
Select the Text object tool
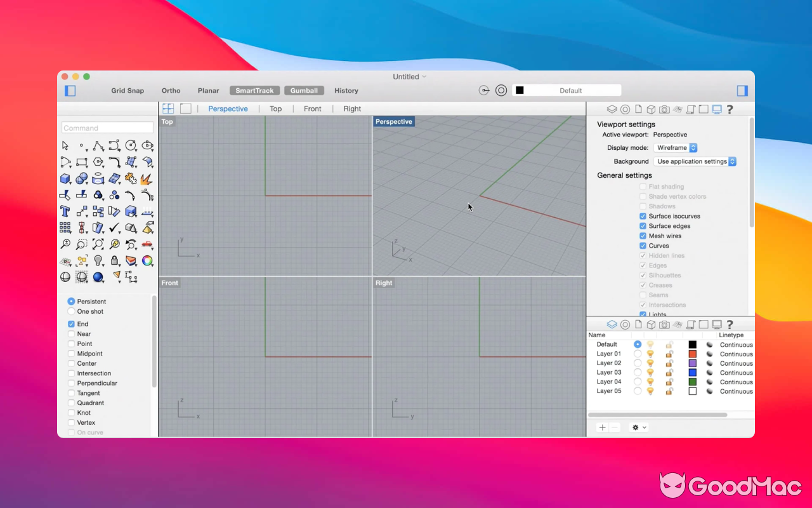pyautogui.click(x=65, y=211)
